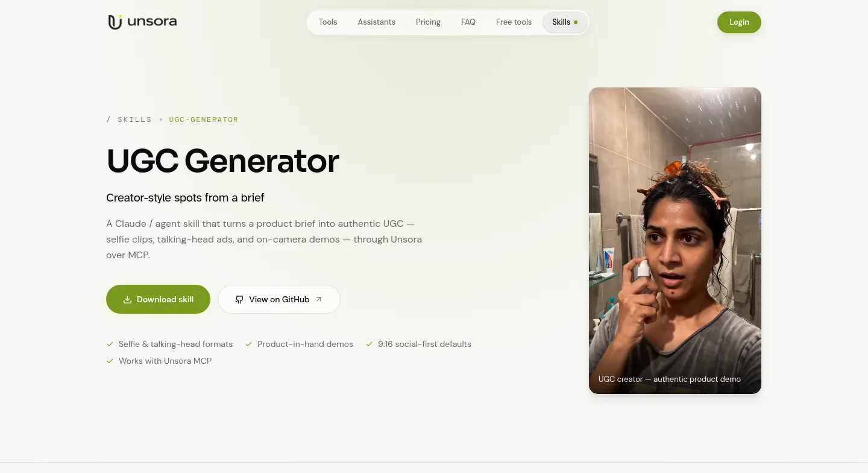Click the GitHub octocat icon
This screenshot has width=868, height=473.
pyautogui.click(x=239, y=300)
